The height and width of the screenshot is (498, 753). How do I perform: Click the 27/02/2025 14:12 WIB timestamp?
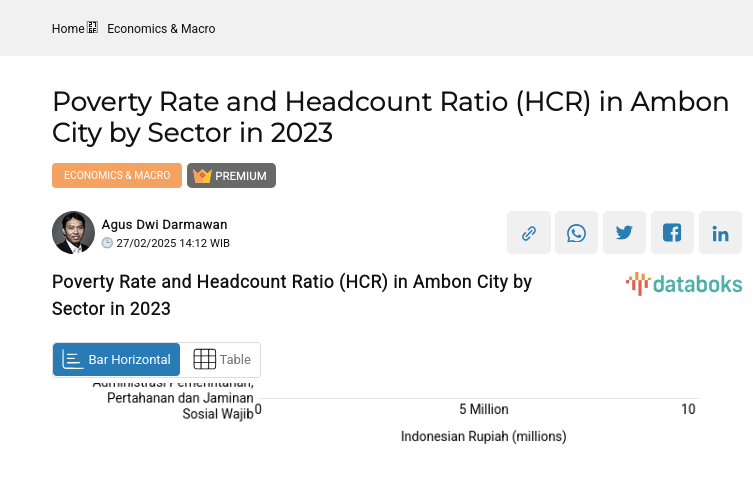173,243
